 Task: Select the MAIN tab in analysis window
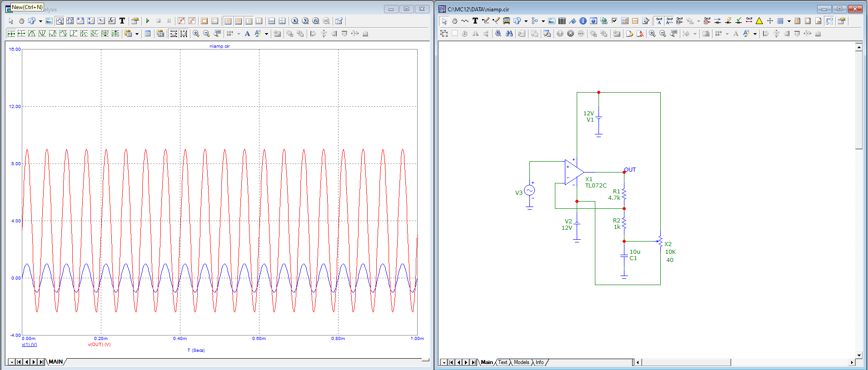pyautogui.click(x=55, y=362)
